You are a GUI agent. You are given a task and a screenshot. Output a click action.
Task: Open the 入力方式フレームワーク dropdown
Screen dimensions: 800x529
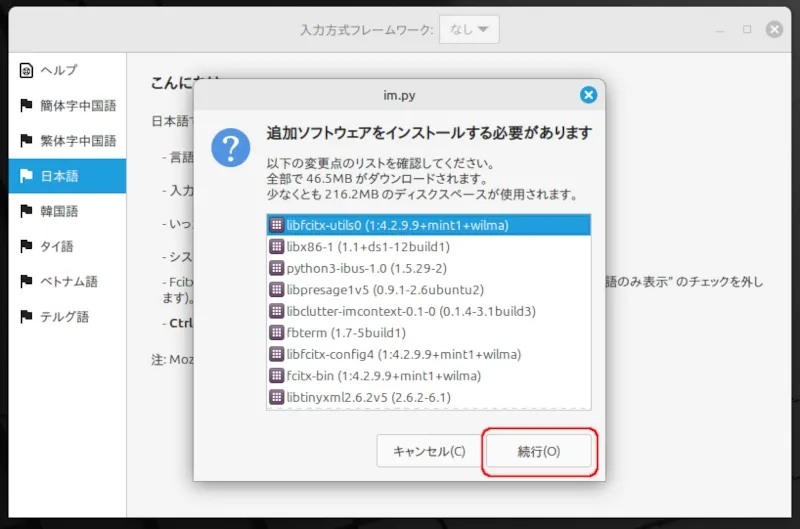point(469,30)
